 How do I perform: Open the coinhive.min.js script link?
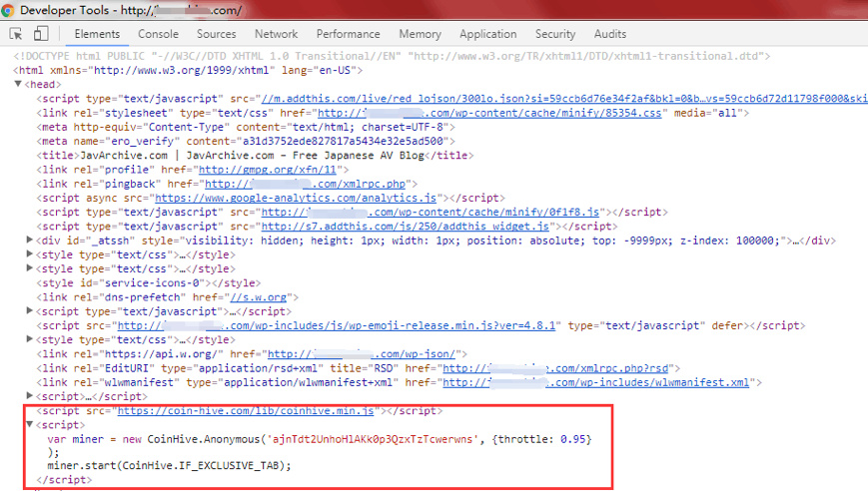point(246,411)
